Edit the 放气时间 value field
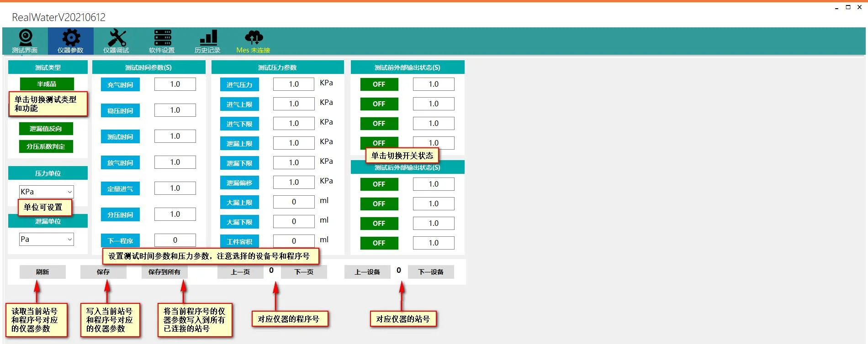This screenshot has width=868, height=344. pyautogui.click(x=175, y=162)
